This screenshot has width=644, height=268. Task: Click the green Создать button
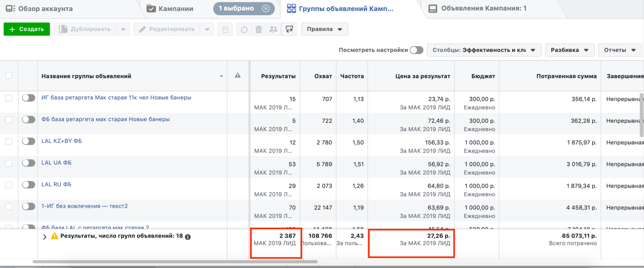27,29
